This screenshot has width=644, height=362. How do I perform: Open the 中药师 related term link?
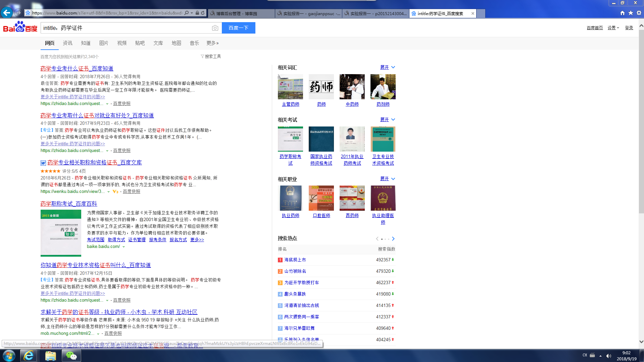point(352,104)
